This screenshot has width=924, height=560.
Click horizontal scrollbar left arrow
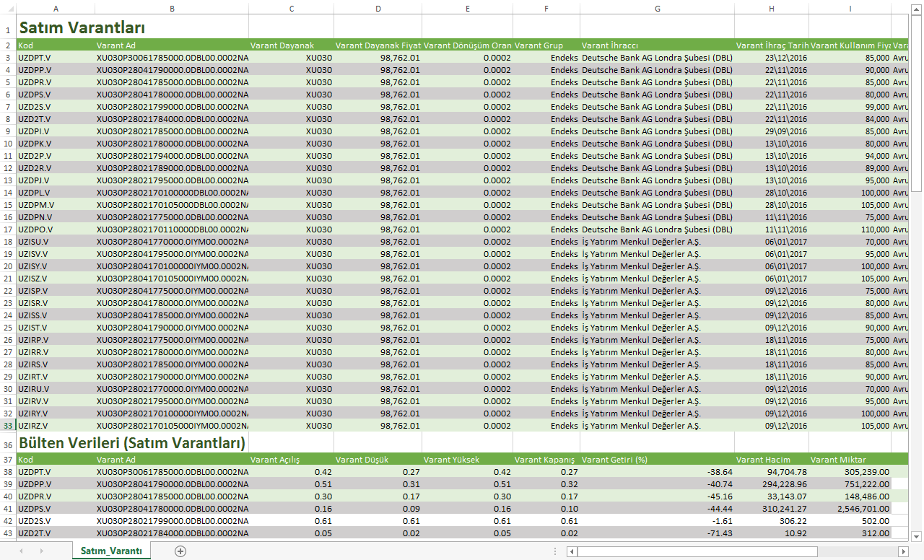coord(572,551)
